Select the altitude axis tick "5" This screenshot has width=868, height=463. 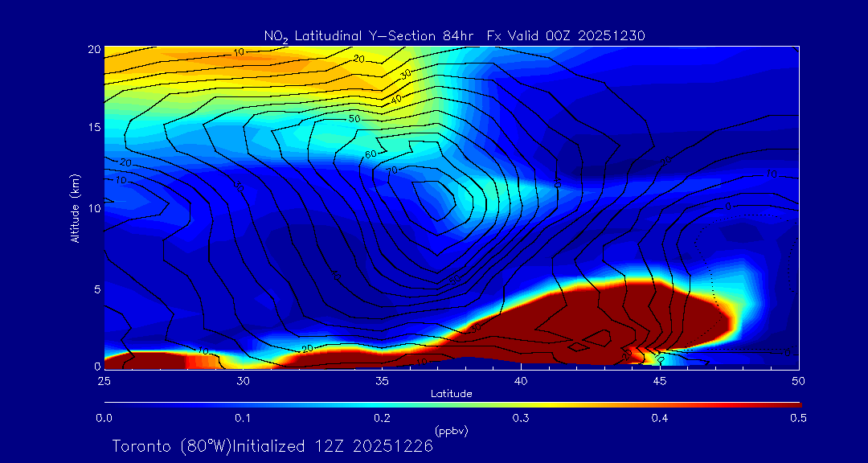coord(96,289)
